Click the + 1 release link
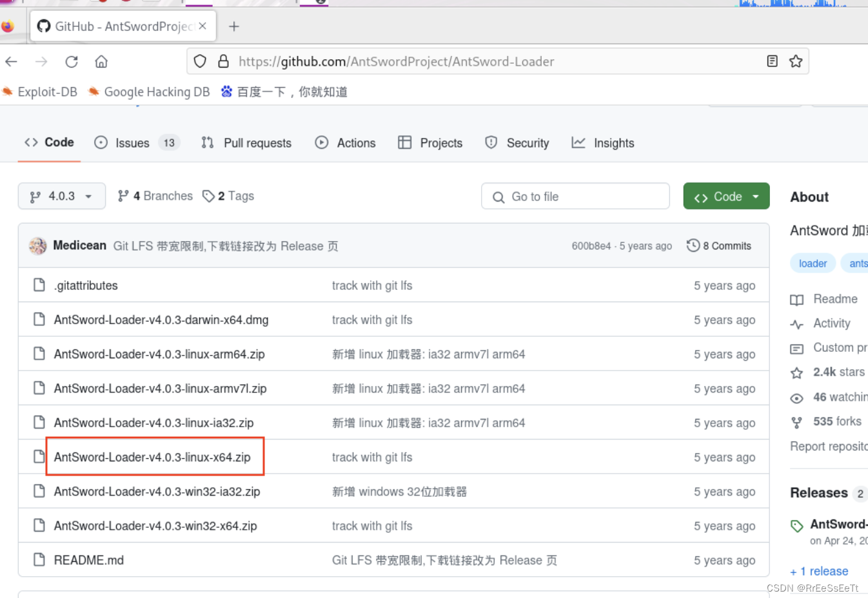Viewport: 868px width, 598px height. (x=819, y=571)
